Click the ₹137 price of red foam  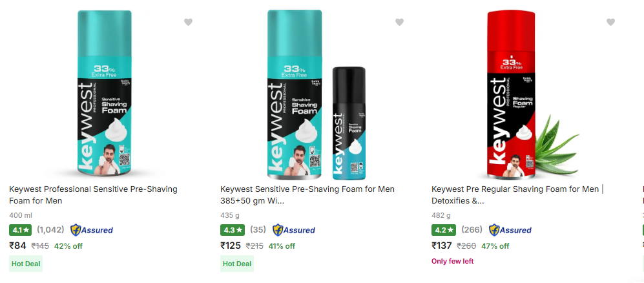coord(442,246)
